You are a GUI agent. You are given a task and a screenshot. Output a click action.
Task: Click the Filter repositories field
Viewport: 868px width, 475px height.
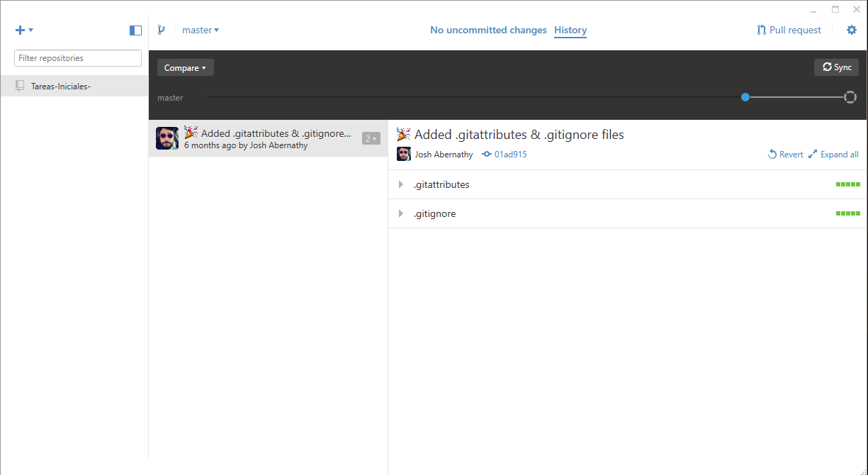[78, 58]
